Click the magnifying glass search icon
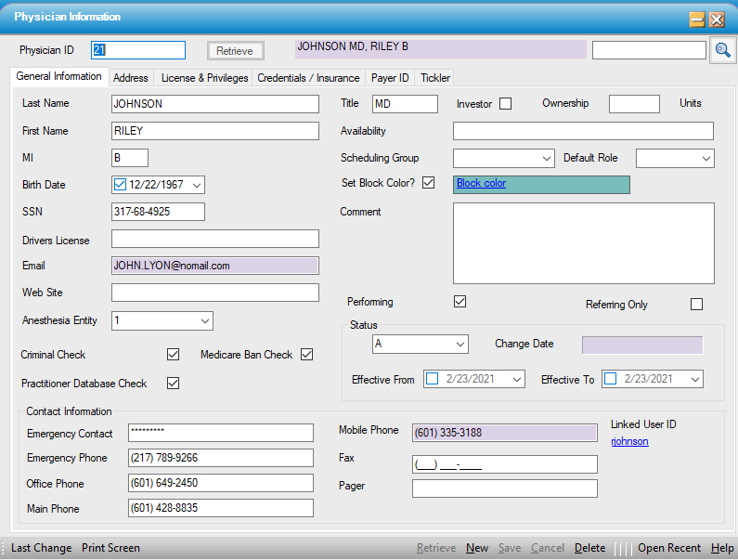Screen dimensions: 738x560 pyautogui.click(x=721, y=51)
